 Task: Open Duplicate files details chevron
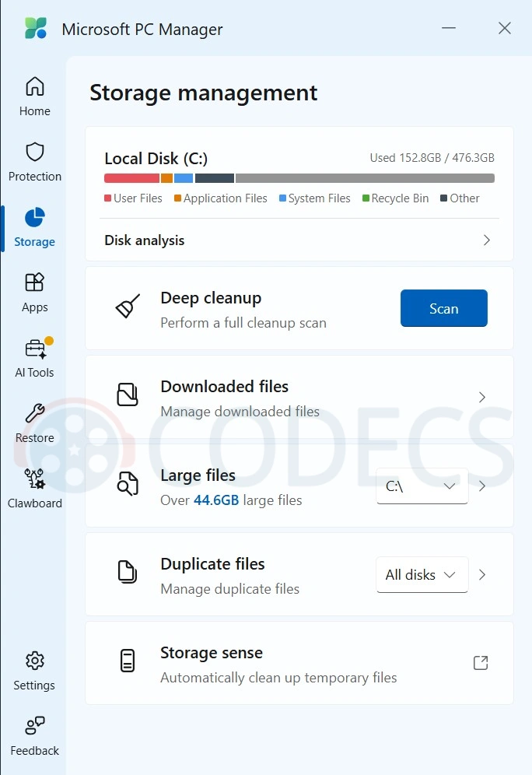click(482, 575)
